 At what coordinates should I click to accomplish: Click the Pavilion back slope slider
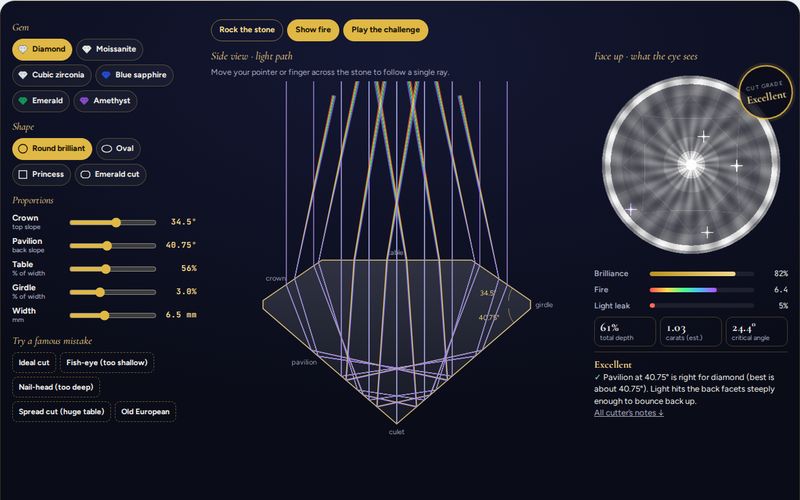(113, 246)
